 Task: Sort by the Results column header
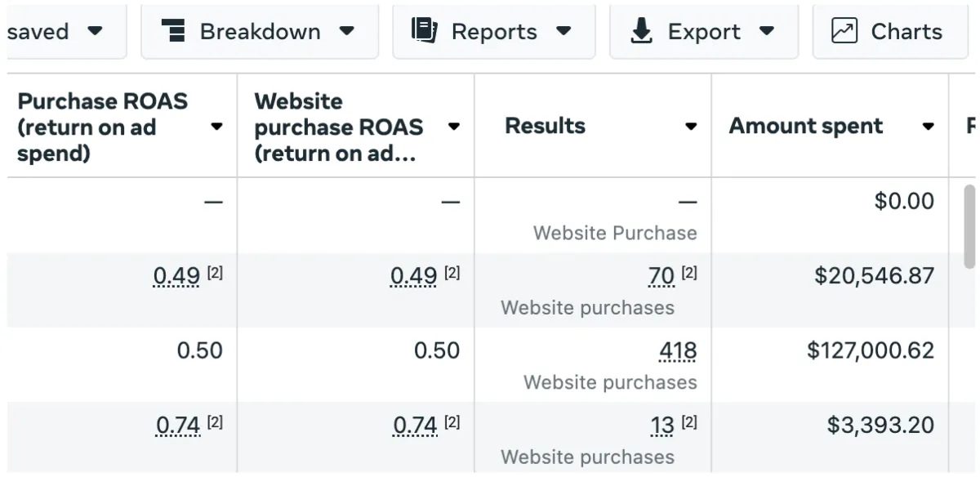(546, 126)
